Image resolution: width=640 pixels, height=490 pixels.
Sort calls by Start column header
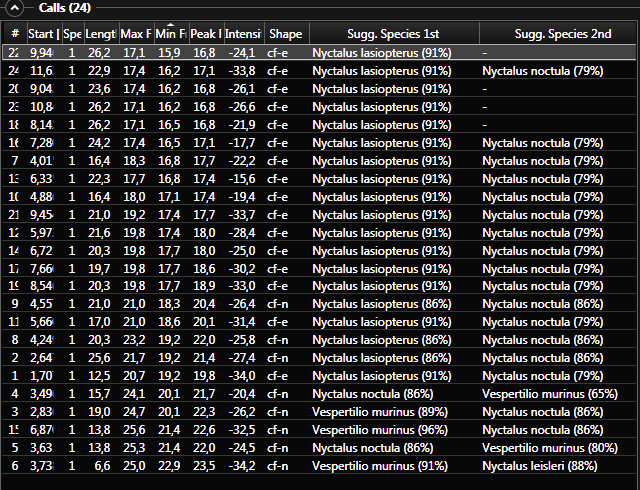[41, 34]
